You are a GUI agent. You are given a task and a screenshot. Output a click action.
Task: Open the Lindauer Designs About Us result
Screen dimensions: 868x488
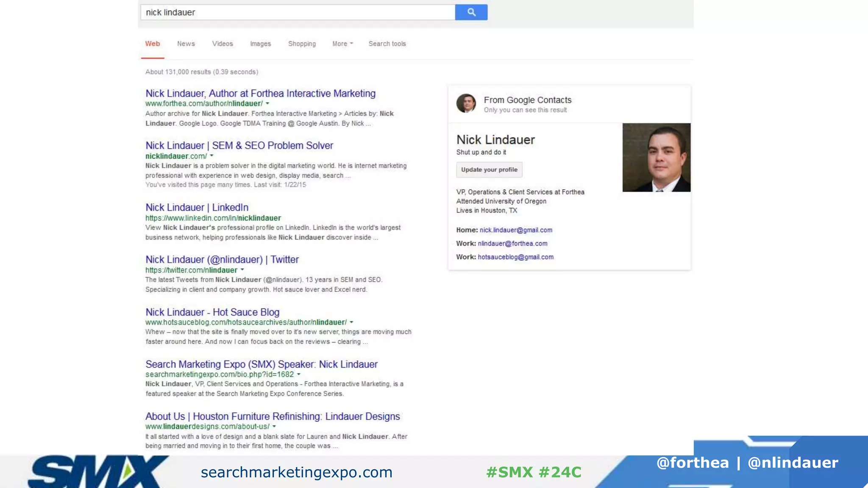click(273, 416)
